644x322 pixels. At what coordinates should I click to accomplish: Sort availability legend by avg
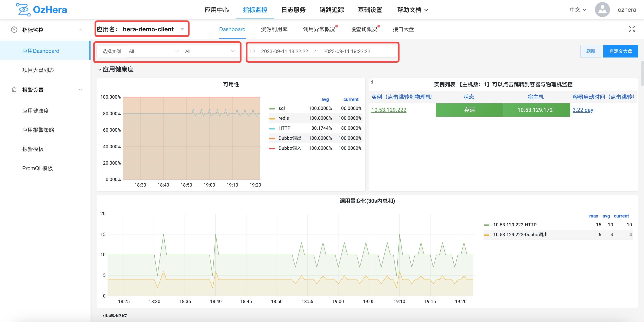[x=325, y=99]
